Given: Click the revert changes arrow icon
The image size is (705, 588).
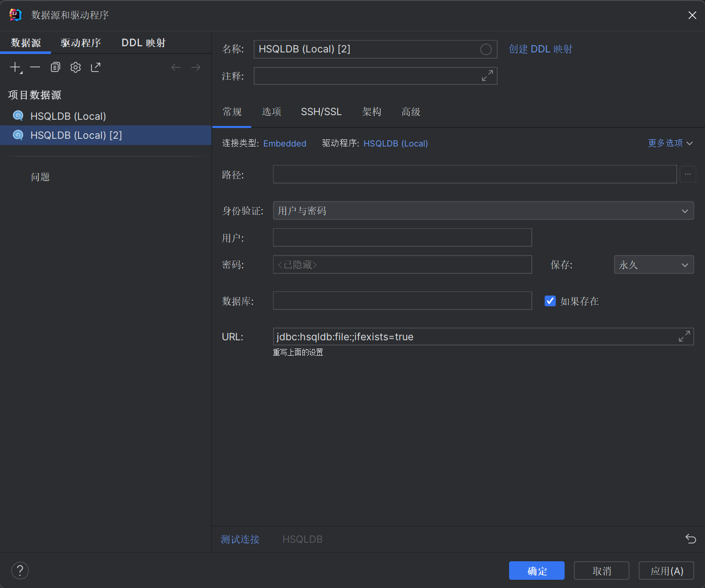Looking at the screenshot, I should tap(691, 539).
